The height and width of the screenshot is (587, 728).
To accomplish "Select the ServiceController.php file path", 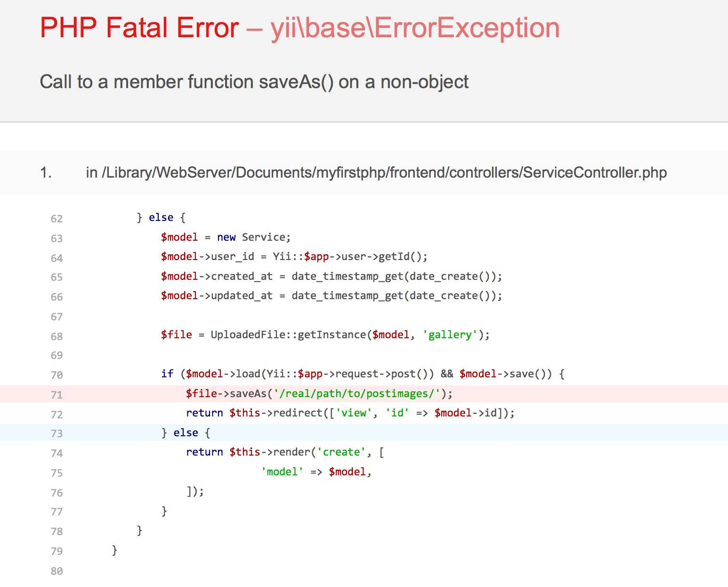I will click(x=376, y=172).
